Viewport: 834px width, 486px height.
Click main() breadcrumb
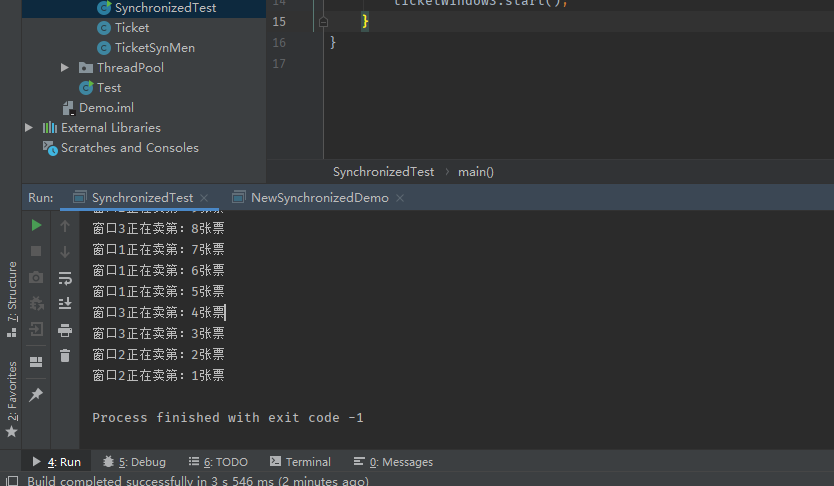476,172
